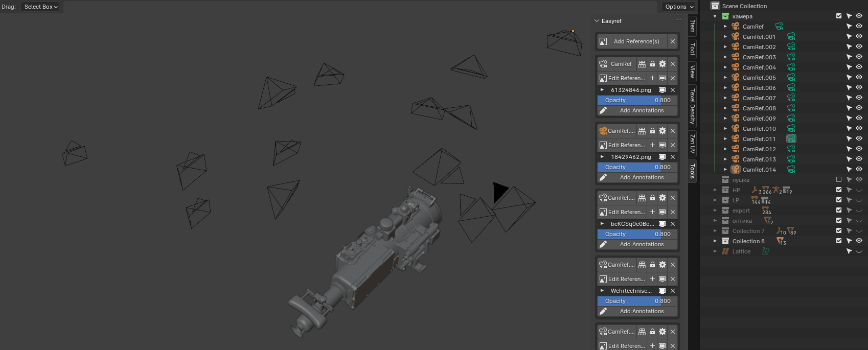Viewport: 868px width, 350px height.
Task: Hide CamRef.010 with its eye icon
Action: point(859,129)
